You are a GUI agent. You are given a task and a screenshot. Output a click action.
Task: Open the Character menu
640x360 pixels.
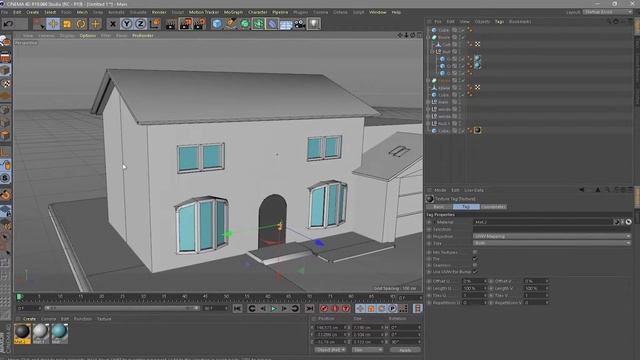(258, 12)
